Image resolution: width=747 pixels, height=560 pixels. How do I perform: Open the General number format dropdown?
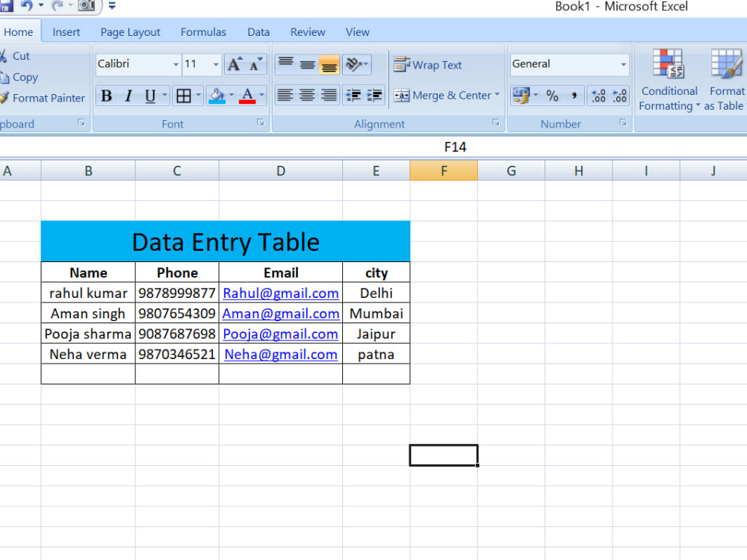point(623,64)
